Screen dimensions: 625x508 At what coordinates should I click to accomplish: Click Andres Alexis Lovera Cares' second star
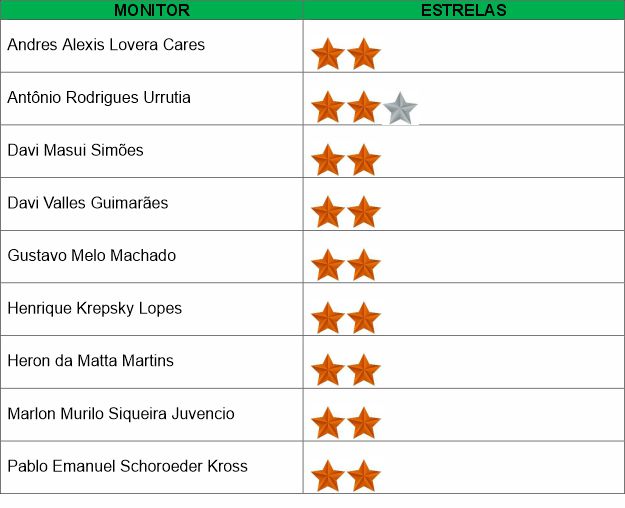[364, 54]
